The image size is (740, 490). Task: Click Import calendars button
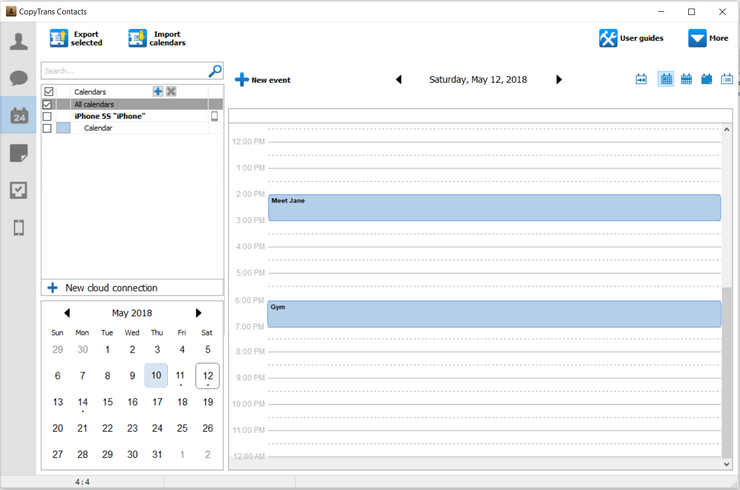pyautogui.click(x=157, y=38)
